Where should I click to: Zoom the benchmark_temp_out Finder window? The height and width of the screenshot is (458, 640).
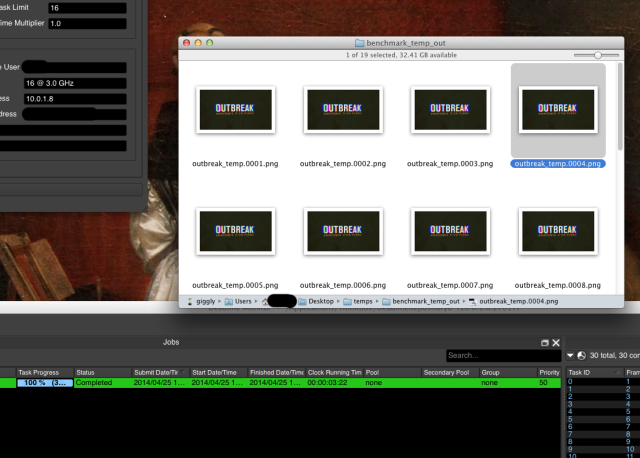209,43
